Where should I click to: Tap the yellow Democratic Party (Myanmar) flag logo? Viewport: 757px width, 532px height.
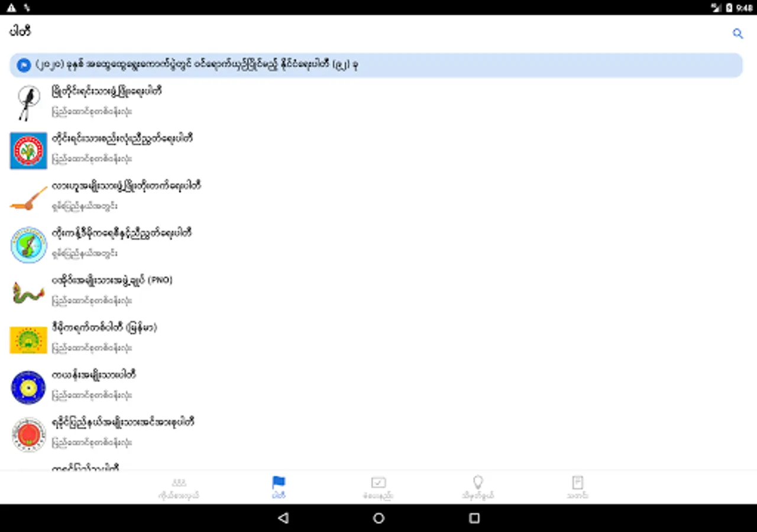click(x=28, y=340)
